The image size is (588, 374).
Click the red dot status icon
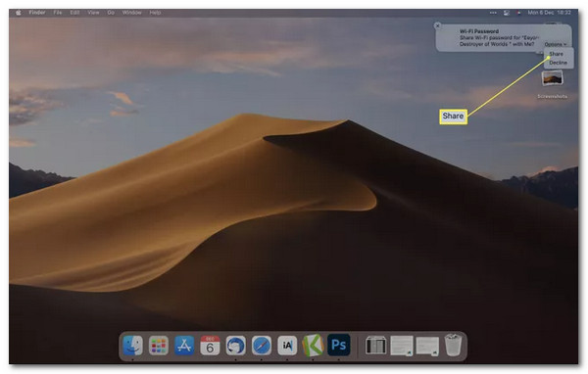pyautogui.click(x=519, y=13)
